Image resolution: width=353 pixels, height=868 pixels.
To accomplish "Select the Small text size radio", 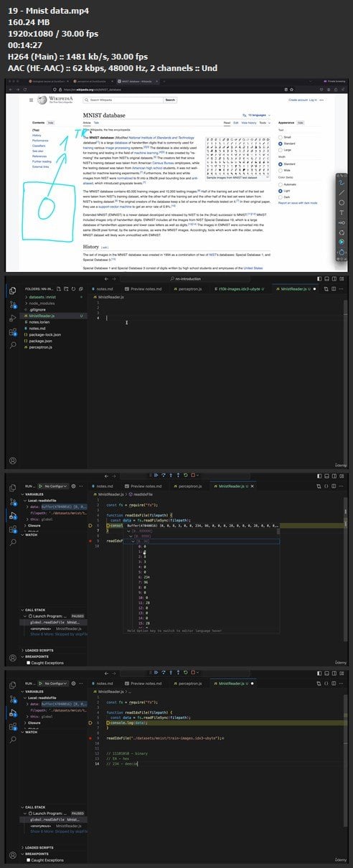I will click(x=280, y=136).
